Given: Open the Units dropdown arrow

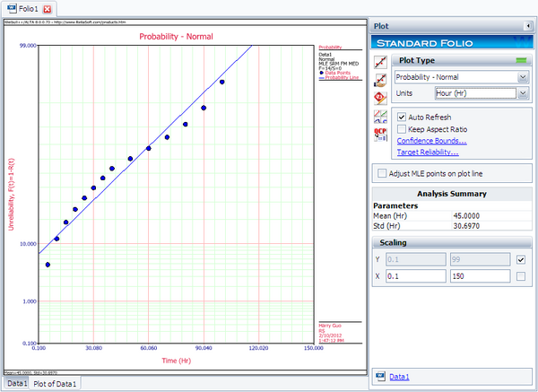Looking at the screenshot, I should (x=523, y=93).
